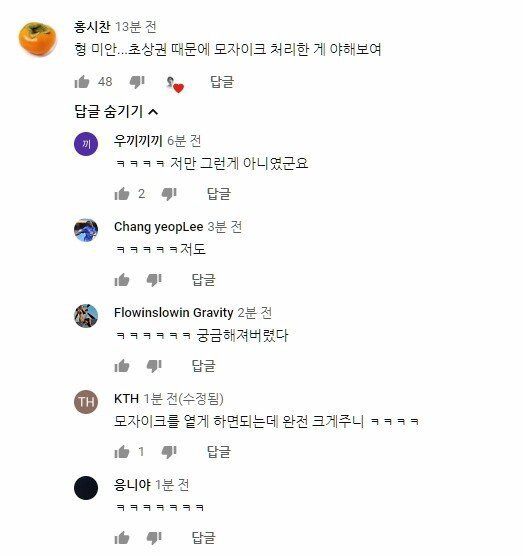Screen dimensions: 523x556
Task: Thumbs down Chang yeopLee's reply
Action: (154, 280)
